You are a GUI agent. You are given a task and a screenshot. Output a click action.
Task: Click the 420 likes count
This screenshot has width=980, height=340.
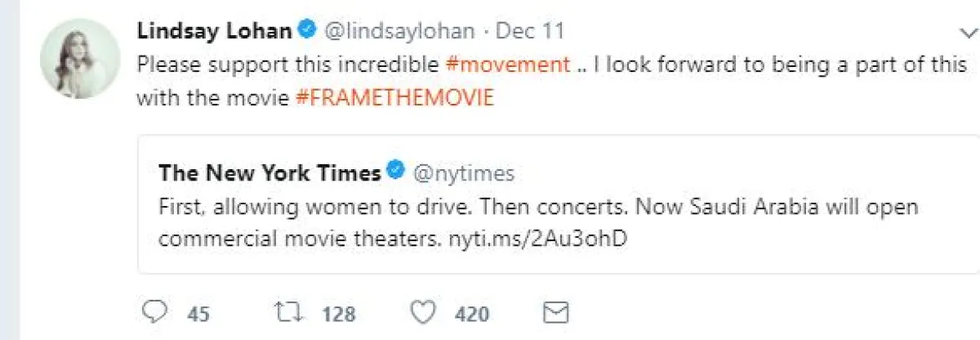tap(473, 315)
